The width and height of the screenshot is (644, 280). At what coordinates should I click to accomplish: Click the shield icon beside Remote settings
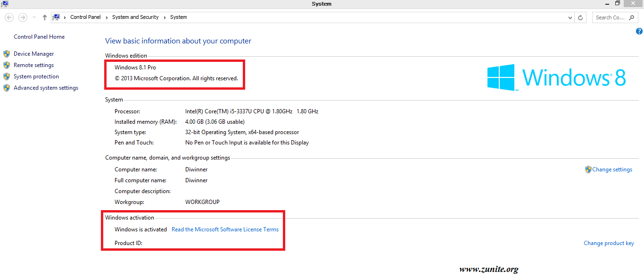7,65
